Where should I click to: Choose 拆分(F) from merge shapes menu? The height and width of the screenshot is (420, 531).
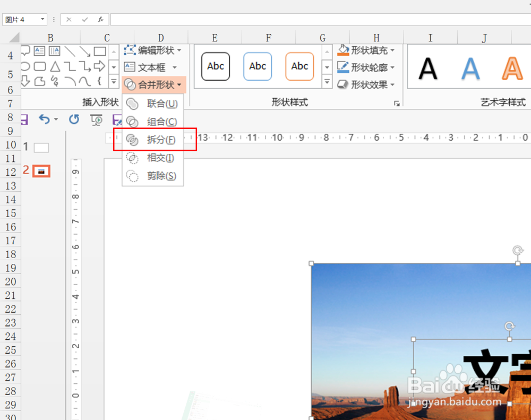tap(153, 140)
